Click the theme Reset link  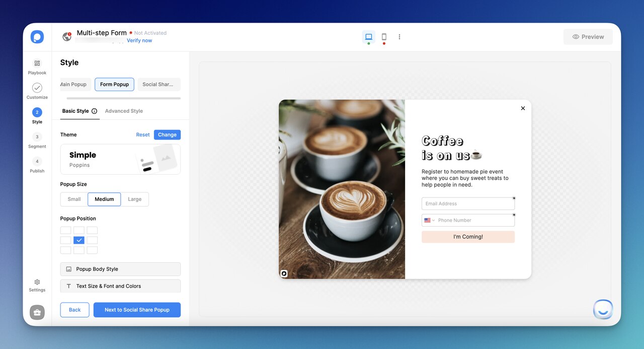tap(143, 135)
